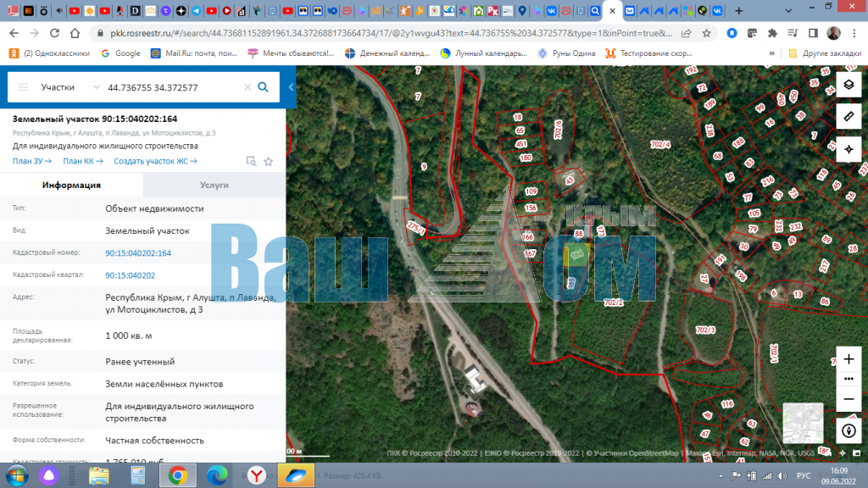Open Calculator from taskbar
This screenshot has height=488, width=868.
[138, 475]
